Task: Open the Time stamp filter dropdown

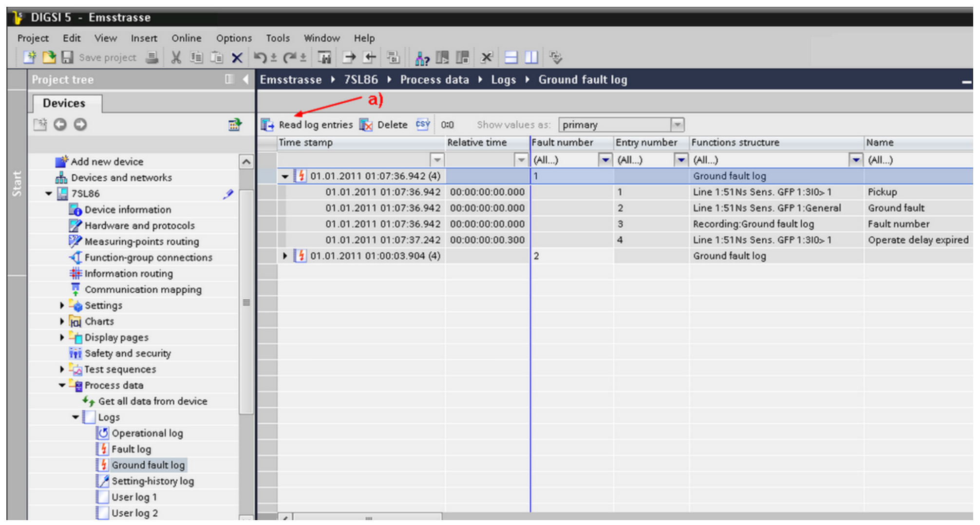Action: [x=437, y=160]
